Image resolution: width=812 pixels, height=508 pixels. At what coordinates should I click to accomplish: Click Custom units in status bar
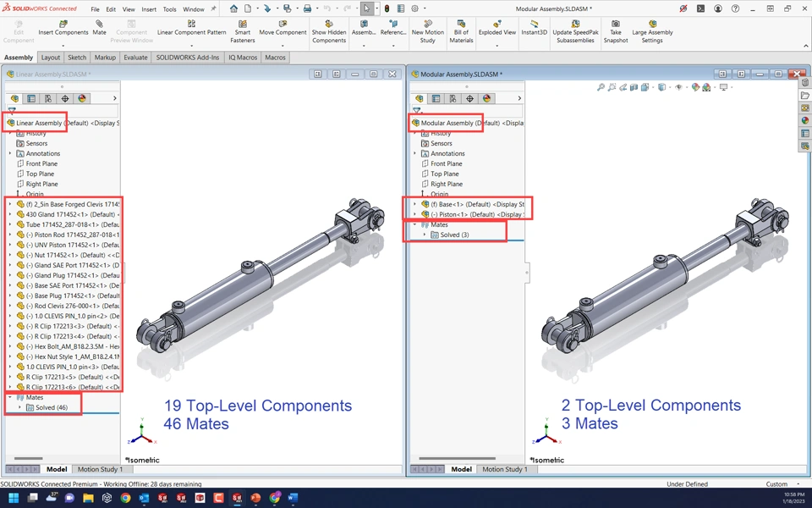pyautogui.click(x=776, y=484)
